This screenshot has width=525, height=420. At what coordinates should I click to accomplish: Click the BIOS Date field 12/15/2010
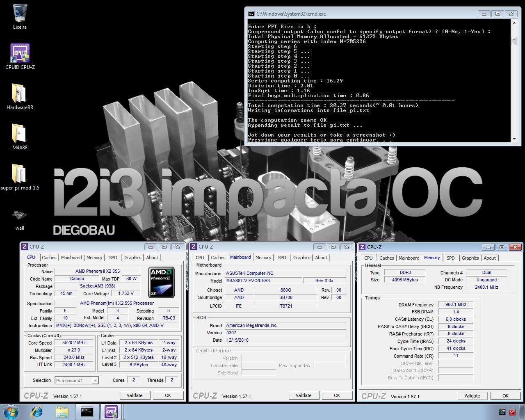[285, 340]
